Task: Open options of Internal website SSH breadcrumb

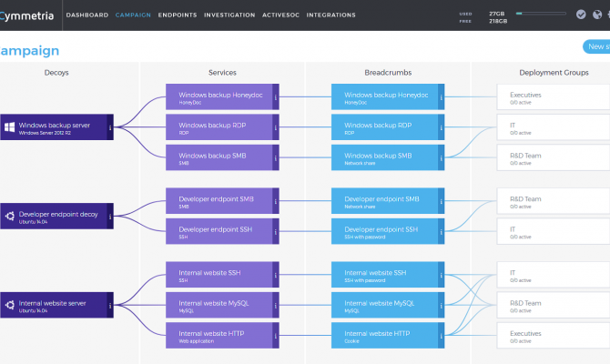Action: [442, 275]
